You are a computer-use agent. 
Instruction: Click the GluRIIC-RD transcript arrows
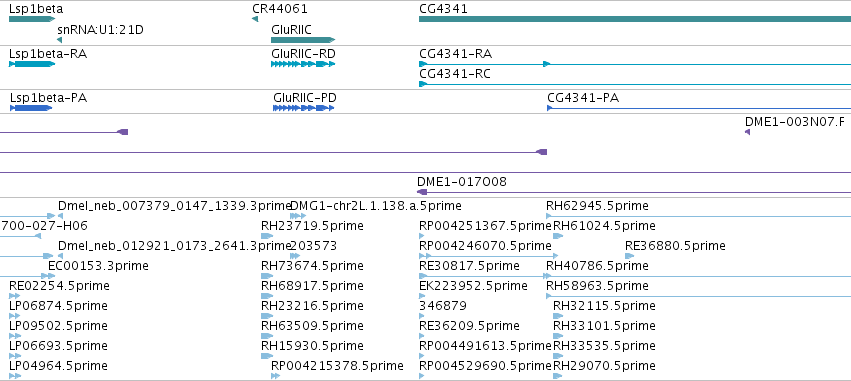tap(303, 64)
